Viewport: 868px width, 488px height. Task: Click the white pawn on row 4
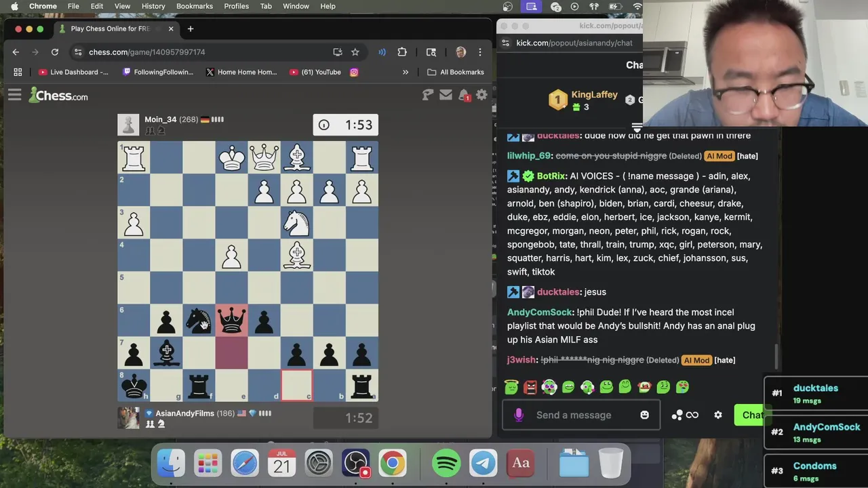coord(231,256)
